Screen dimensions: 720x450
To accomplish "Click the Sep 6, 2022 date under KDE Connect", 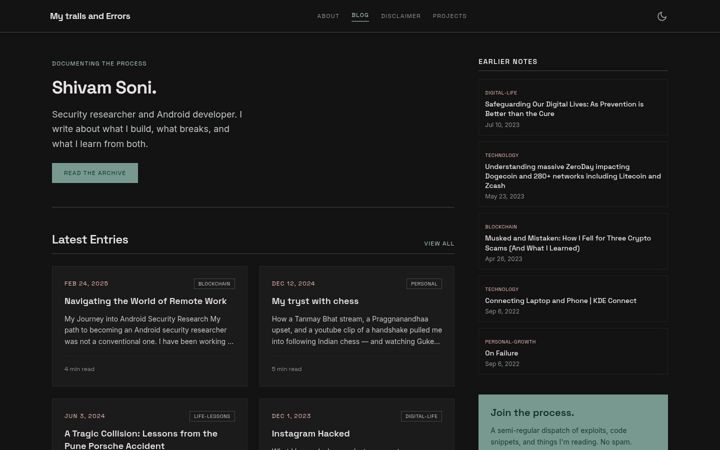I will 502,311.
